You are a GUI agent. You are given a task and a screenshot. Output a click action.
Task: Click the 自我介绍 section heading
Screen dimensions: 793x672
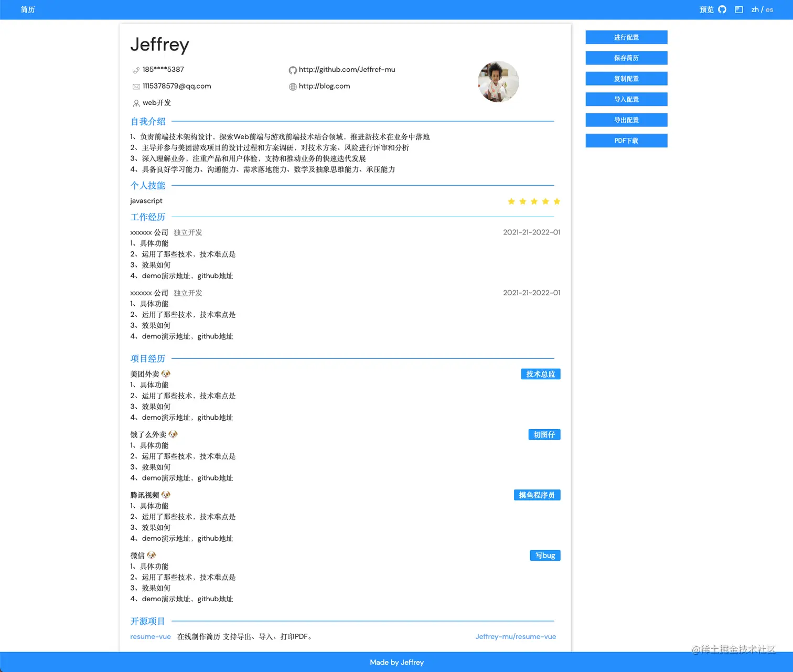[x=148, y=121]
